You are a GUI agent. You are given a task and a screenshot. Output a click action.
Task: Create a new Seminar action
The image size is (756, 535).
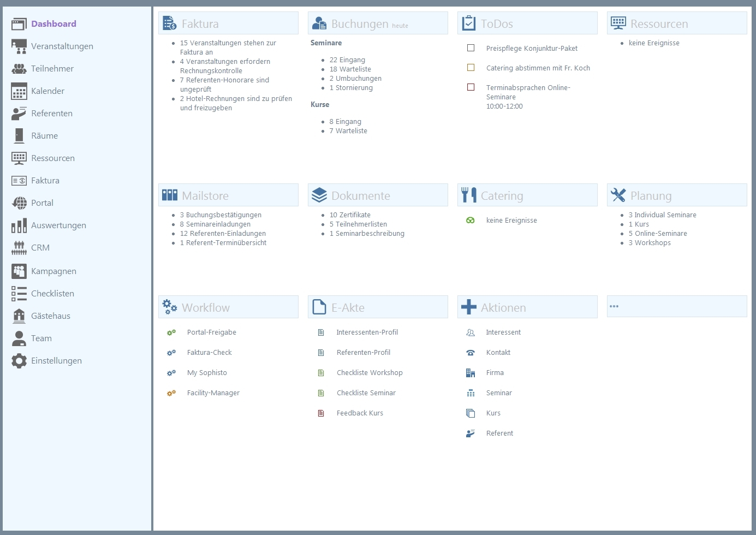(x=499, y=393)
